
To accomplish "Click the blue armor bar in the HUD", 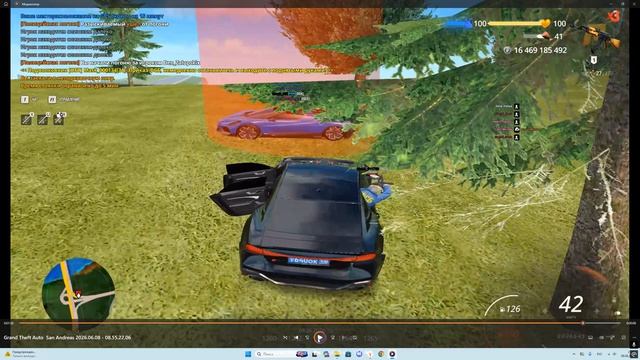I will pos(458,24).
